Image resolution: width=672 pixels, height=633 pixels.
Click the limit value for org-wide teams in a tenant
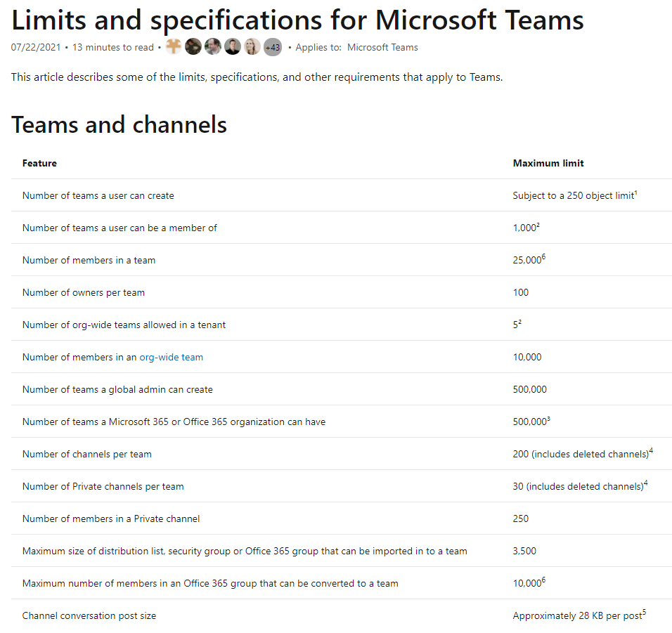coord(517,325)
